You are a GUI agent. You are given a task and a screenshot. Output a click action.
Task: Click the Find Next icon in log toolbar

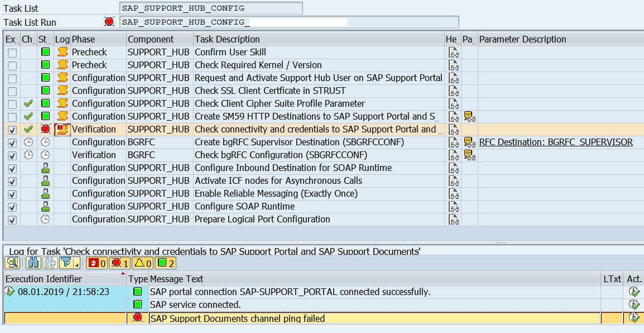tap(50, 263)
